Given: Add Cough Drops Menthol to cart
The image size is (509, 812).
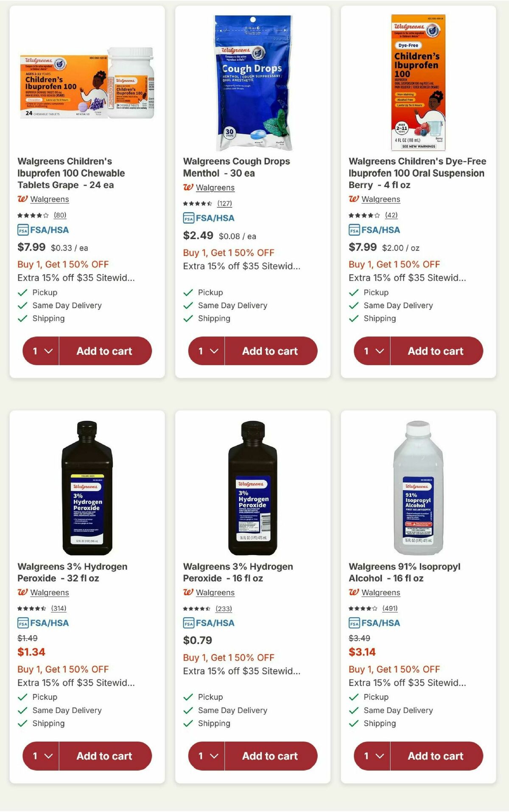Looking at the screenshot, I should click(x=270, y=350).
